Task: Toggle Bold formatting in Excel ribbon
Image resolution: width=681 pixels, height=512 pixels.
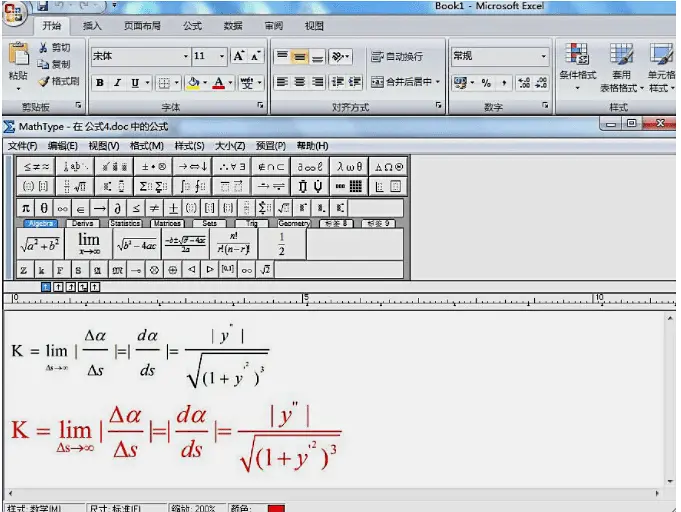Action: 100,83
